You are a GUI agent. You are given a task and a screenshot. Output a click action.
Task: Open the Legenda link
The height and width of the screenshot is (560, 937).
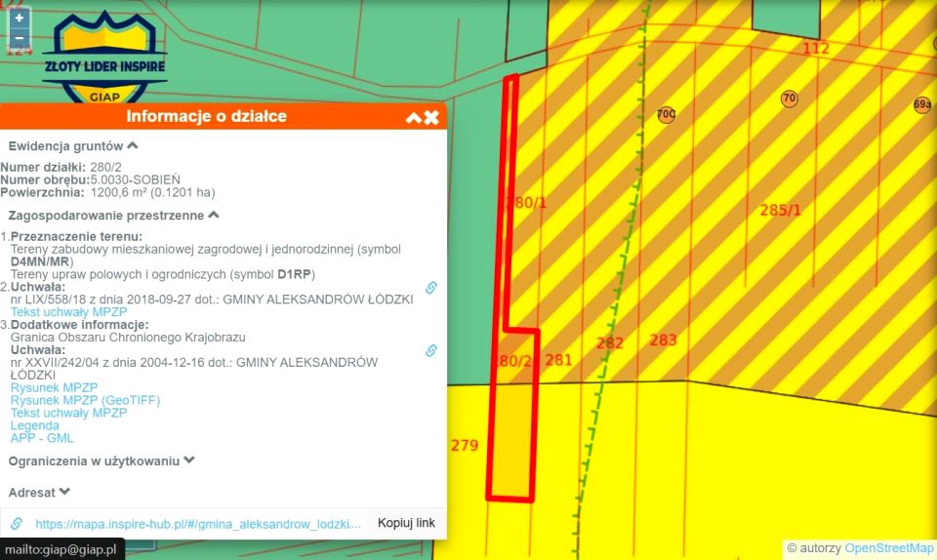click(x=35, y=425)
